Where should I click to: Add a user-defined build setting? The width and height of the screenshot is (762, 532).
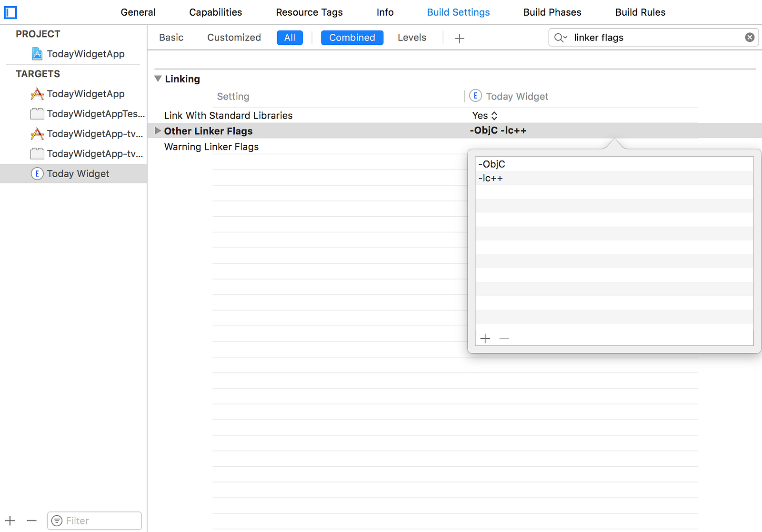(460, 39)
